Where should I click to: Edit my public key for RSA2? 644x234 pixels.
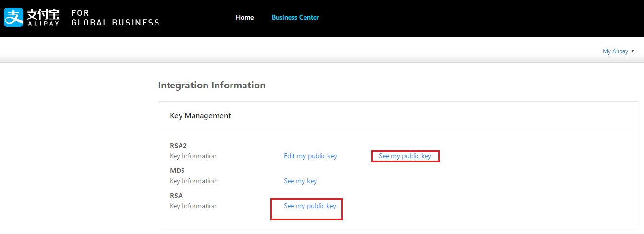310,156
